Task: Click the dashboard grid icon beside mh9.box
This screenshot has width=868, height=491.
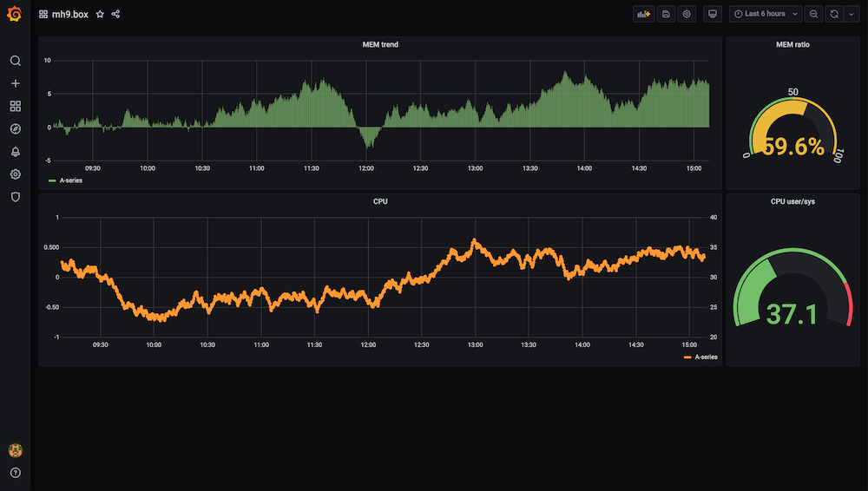Action: tap(43, 15)
